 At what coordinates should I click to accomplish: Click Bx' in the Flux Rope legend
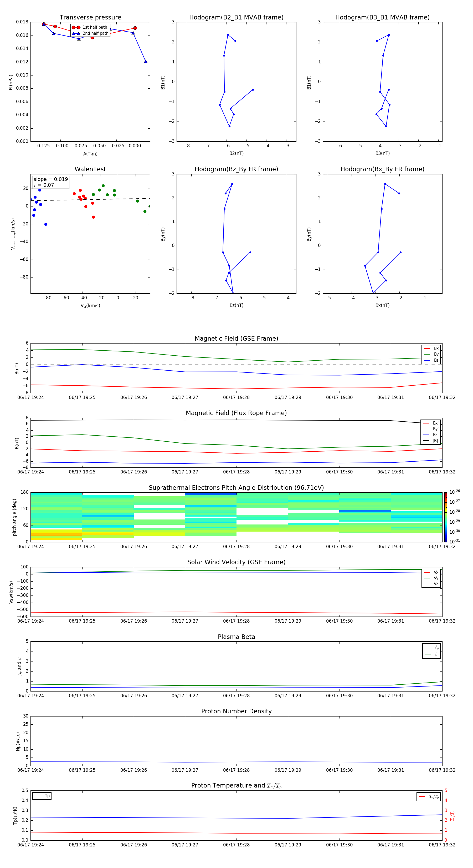436,423
